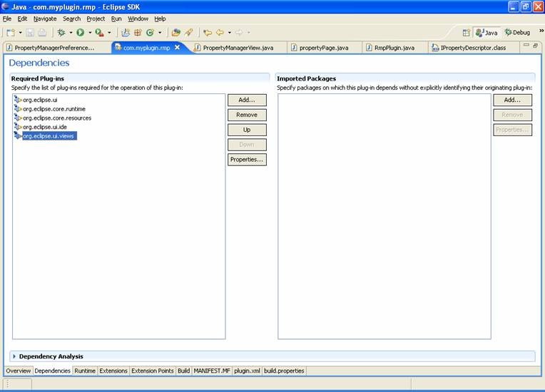Open the Window menu
This screenshot has height=392, width=545.
tap(138, 19)
